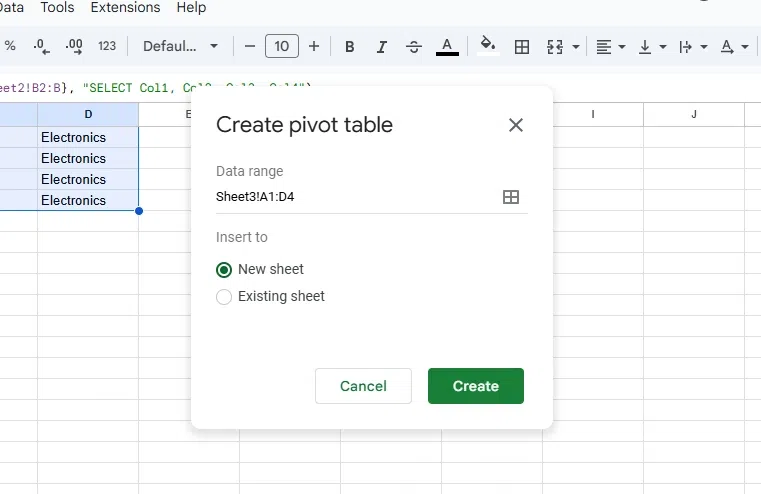Increase decimal places
Viewport: 761px width, 494px height.
73,47
